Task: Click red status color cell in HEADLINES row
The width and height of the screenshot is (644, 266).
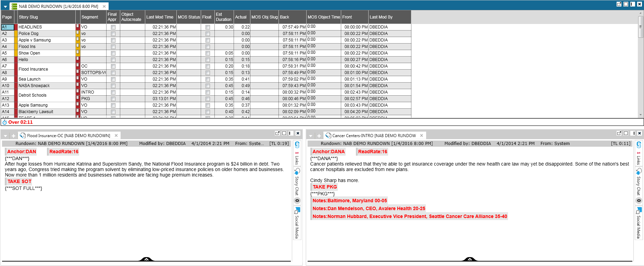Action: pos(16,27)
